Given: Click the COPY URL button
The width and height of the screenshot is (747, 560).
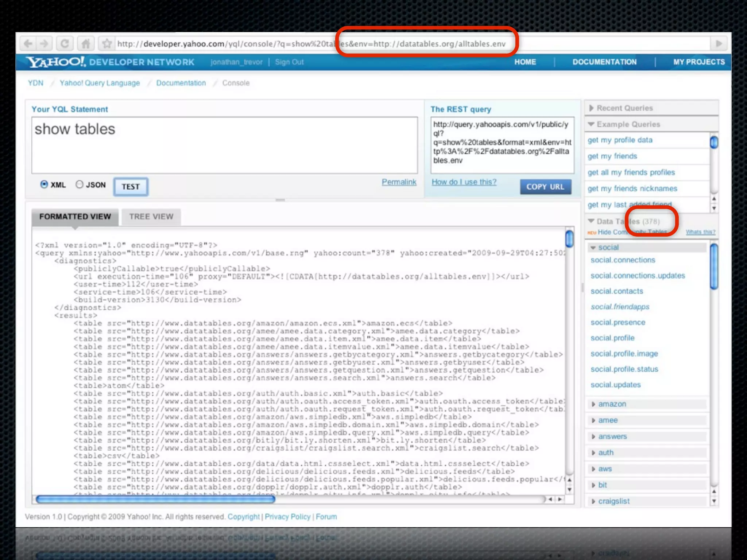Looking at the screenshot, I should [545, 187].
